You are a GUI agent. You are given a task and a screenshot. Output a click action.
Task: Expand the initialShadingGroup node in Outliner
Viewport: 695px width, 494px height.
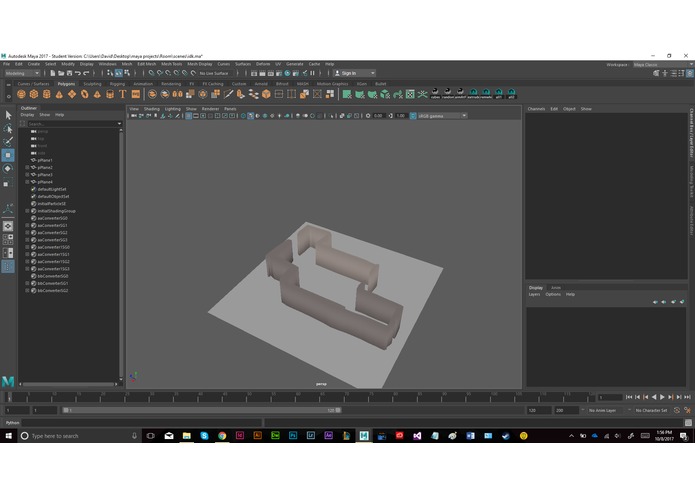[x=27, y=211]
